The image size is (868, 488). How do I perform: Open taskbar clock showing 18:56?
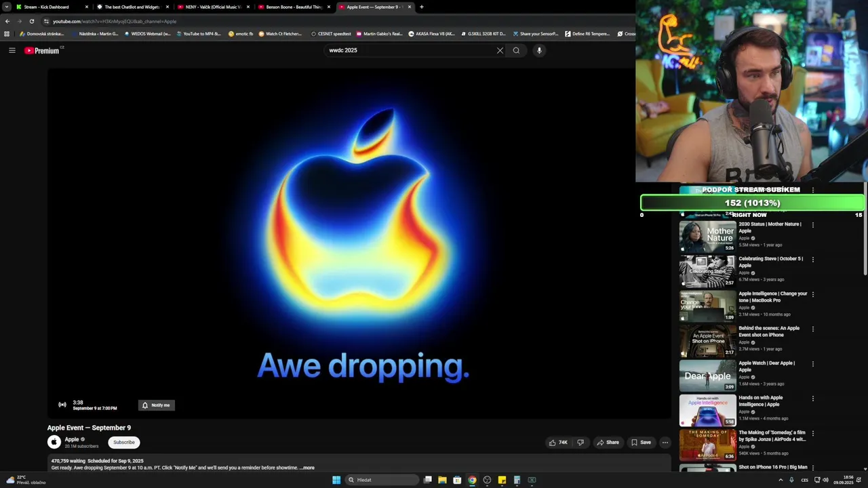pyautogui.click(x=844, y=480)
